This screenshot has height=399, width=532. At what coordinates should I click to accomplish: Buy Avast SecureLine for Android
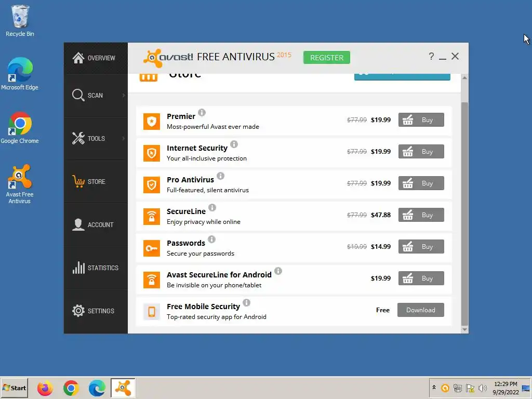coord(421,278)
